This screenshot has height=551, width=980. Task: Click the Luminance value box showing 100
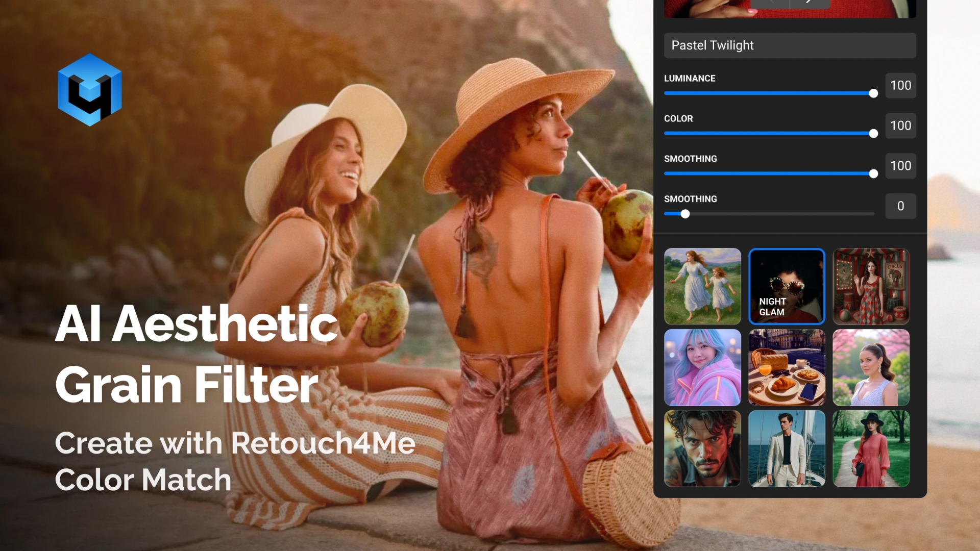(x=900, y=86)
